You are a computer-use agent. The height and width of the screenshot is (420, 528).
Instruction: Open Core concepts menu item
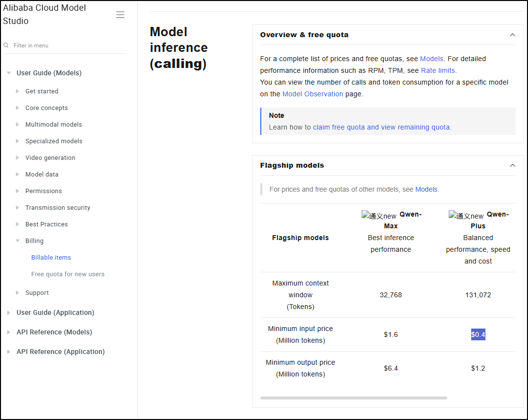point(46,108)
